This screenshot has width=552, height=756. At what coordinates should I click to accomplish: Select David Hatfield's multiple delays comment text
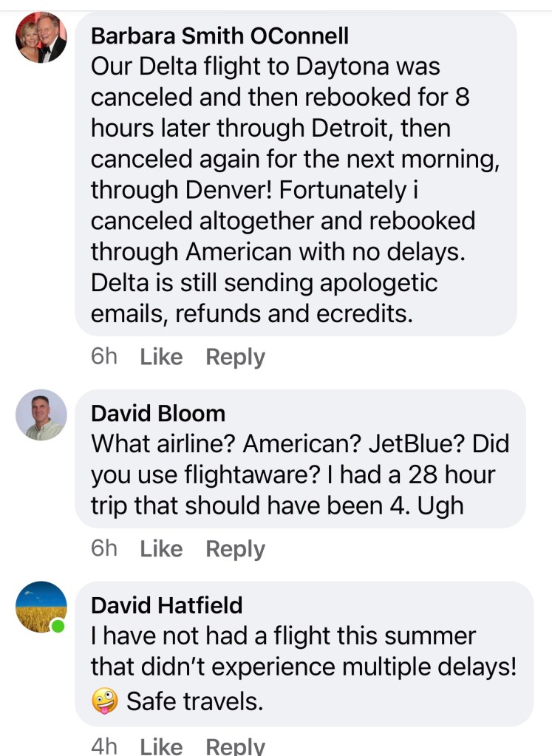pos(303,651)
